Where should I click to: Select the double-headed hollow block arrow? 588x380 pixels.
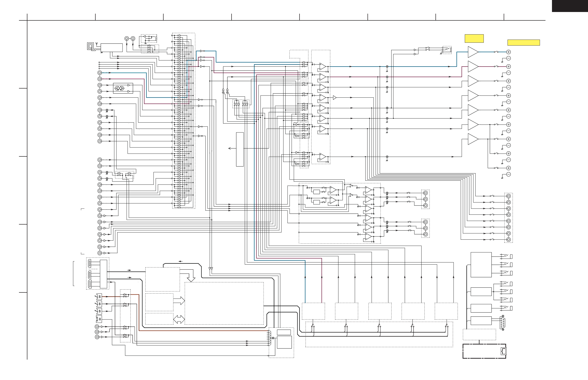[x=179, y=319]
